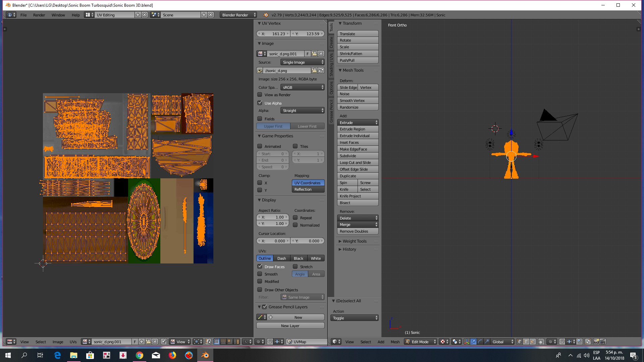Image resolution: width=644 pixels, height=362 pixels.
Task: Click Remove Doubles button
Action: coord(358,231)
